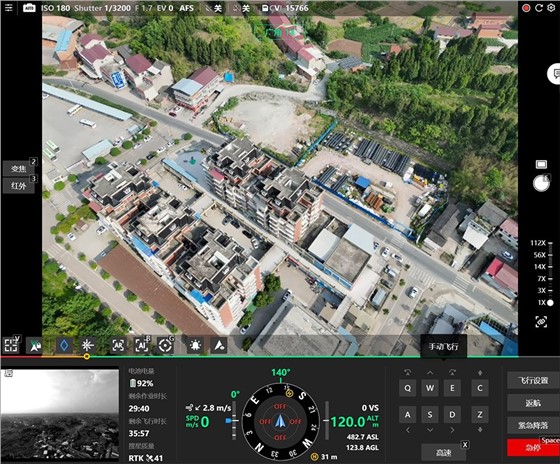Screen dimensions: 560x464
Task: Open the top-left hamburger settings menu
Action: tap(9, 8)
